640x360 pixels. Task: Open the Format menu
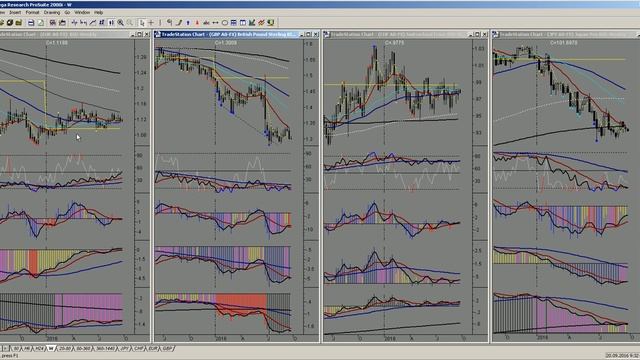[32, 12]
